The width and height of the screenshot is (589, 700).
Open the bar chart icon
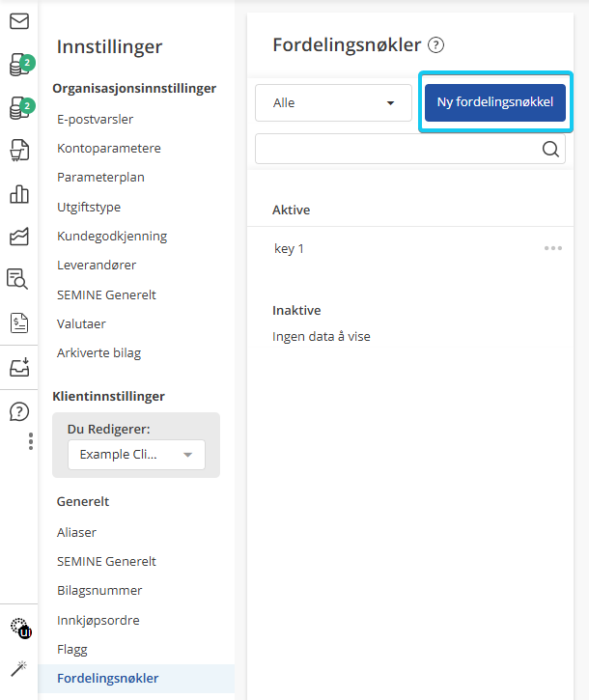19,194
